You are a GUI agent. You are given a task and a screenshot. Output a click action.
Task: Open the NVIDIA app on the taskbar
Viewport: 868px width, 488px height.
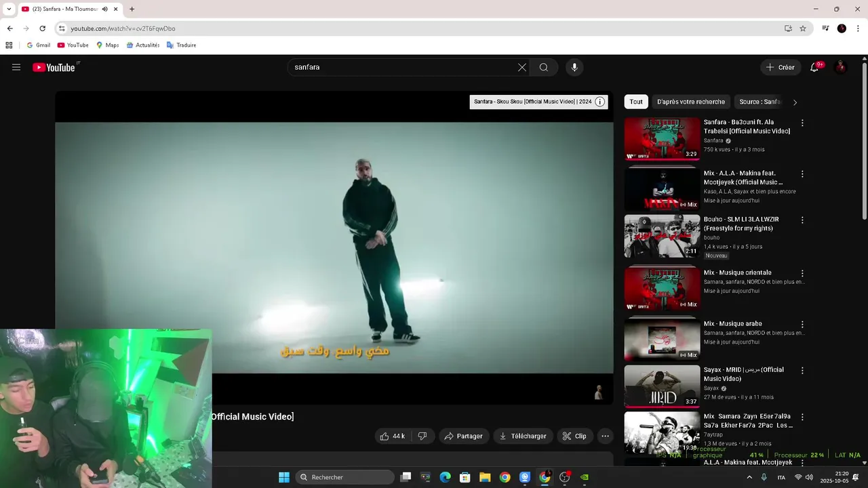584,477
